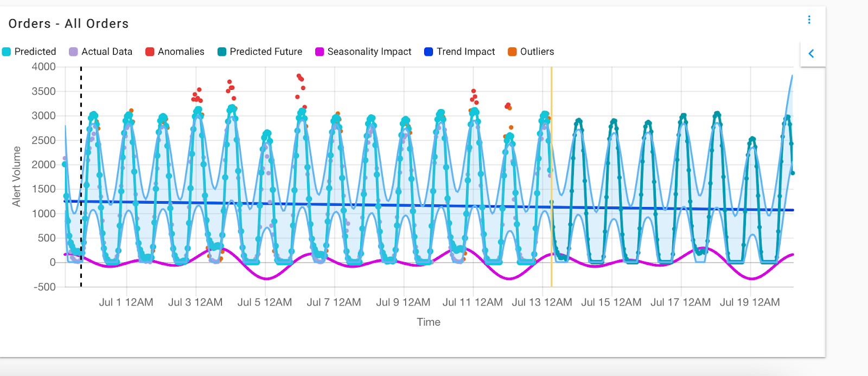Toggle the Trend Impact legend label
868x376 pixels.
[466, 51]
